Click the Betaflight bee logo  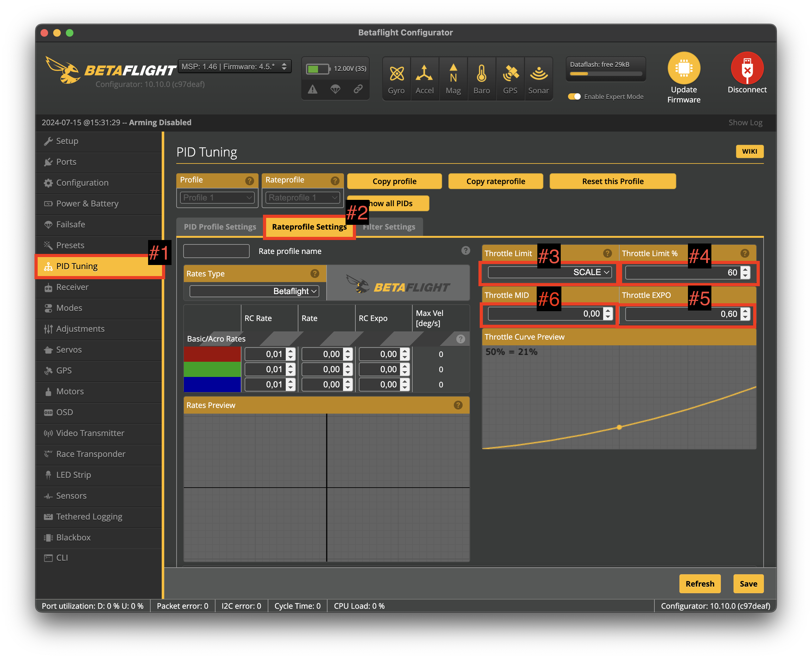pyautogui.click(x=63, y=70)
